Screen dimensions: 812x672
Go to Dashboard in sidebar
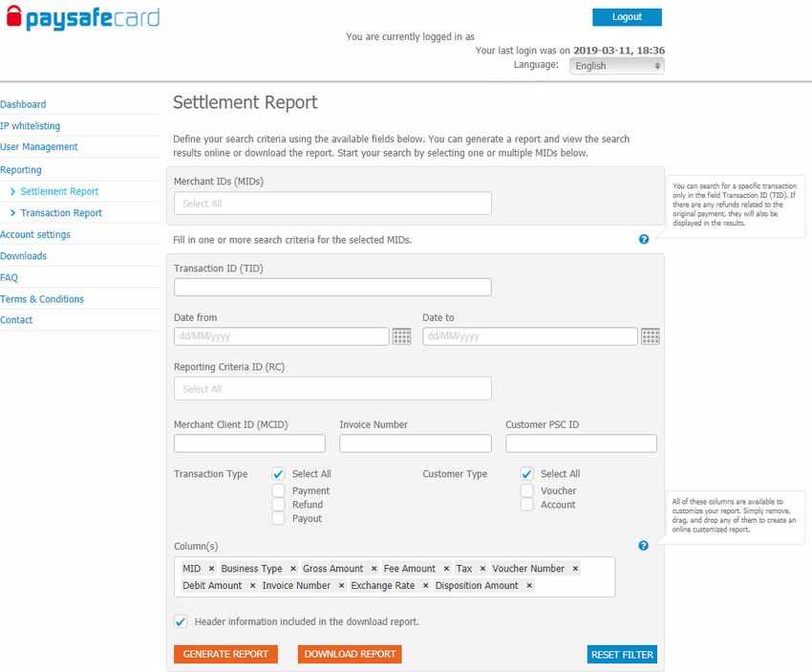[x=23, y=104]
